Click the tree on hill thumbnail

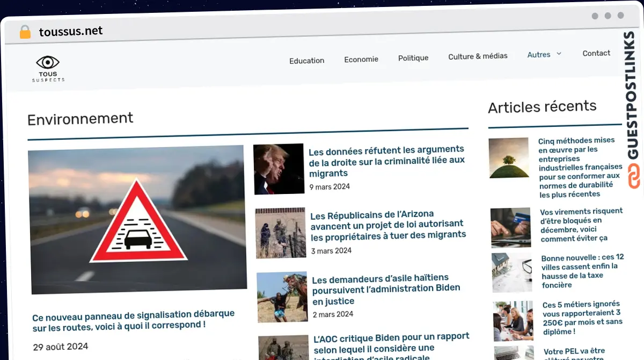click(x=509, y=158)
